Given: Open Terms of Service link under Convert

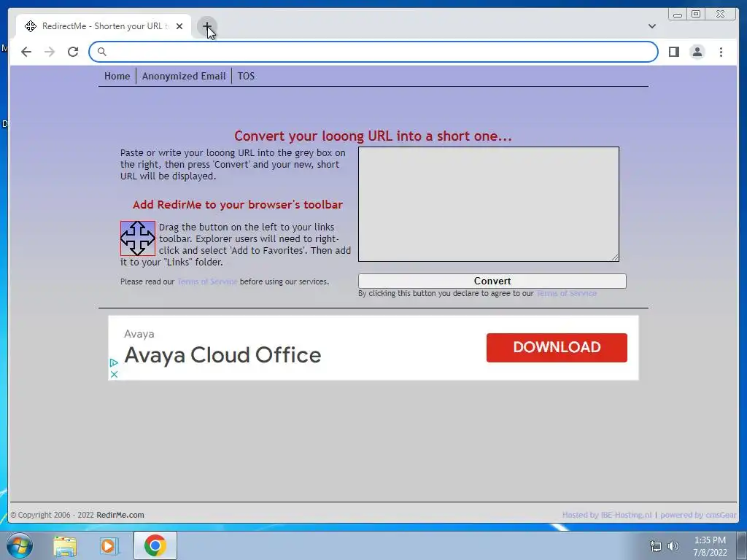Looking at the screenshot, I should [x=566, y=293].
